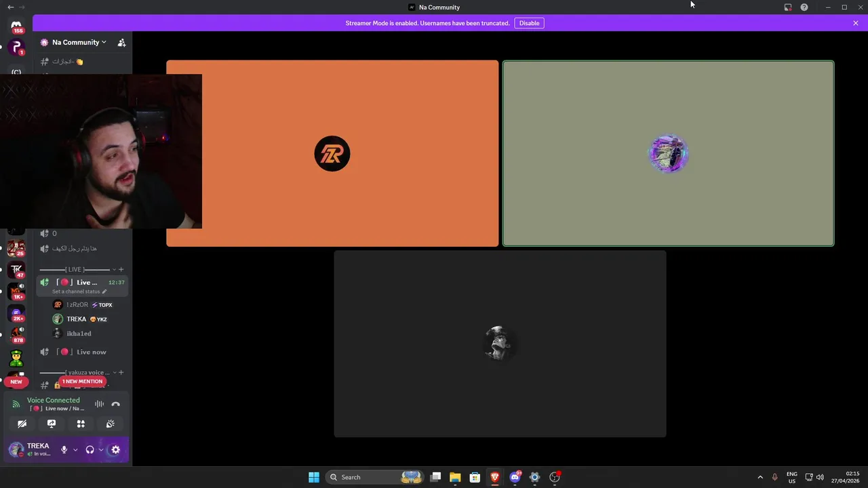Toggle noise suppression waveform icon
Viewport: 868px width, 488px height.
[99, 404]
